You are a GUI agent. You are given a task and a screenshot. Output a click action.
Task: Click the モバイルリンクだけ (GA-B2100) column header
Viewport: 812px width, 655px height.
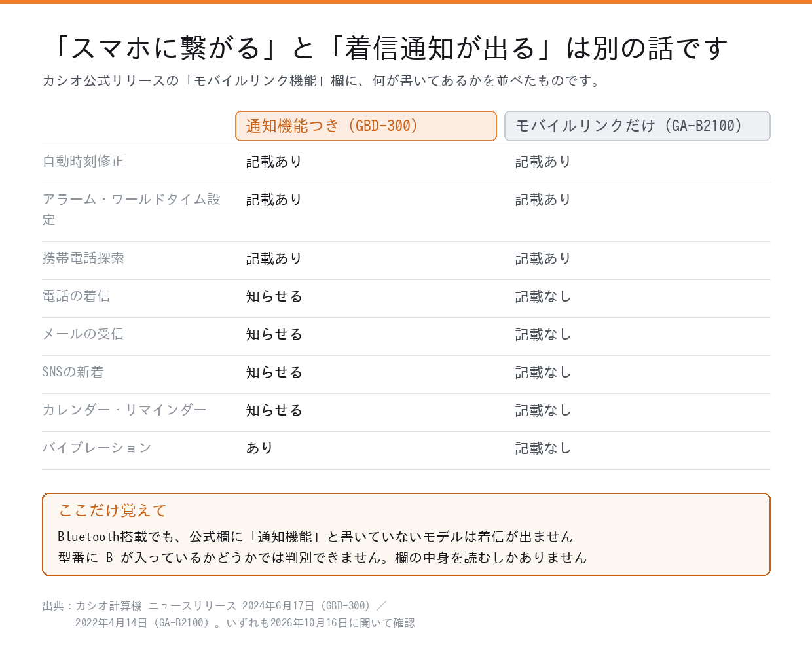click(x=637, y=126)
